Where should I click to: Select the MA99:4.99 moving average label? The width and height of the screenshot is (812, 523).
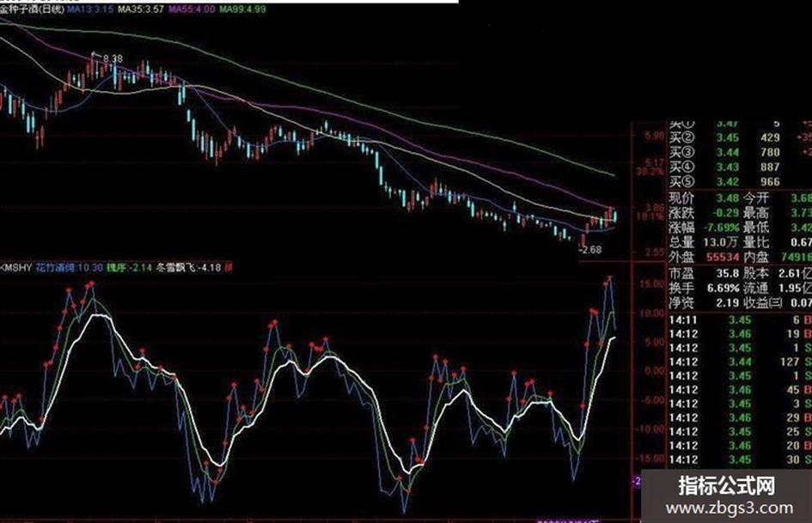(242, 9)
